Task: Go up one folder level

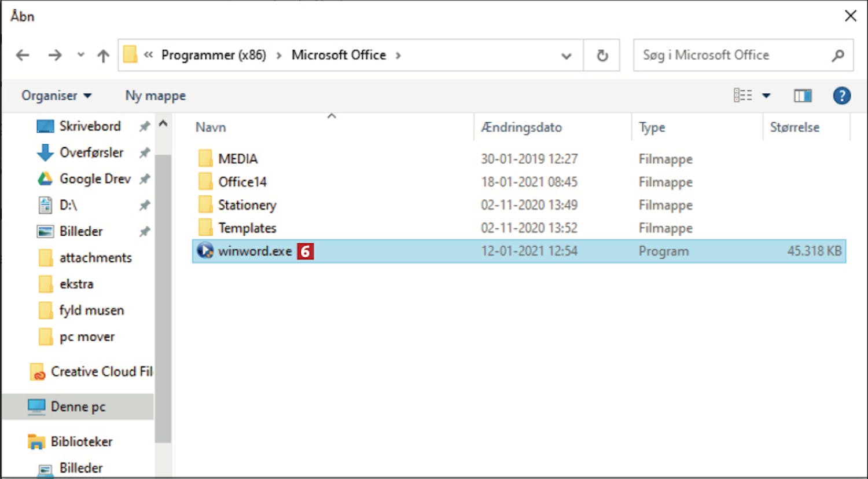Action: click(x=103, y=56)
